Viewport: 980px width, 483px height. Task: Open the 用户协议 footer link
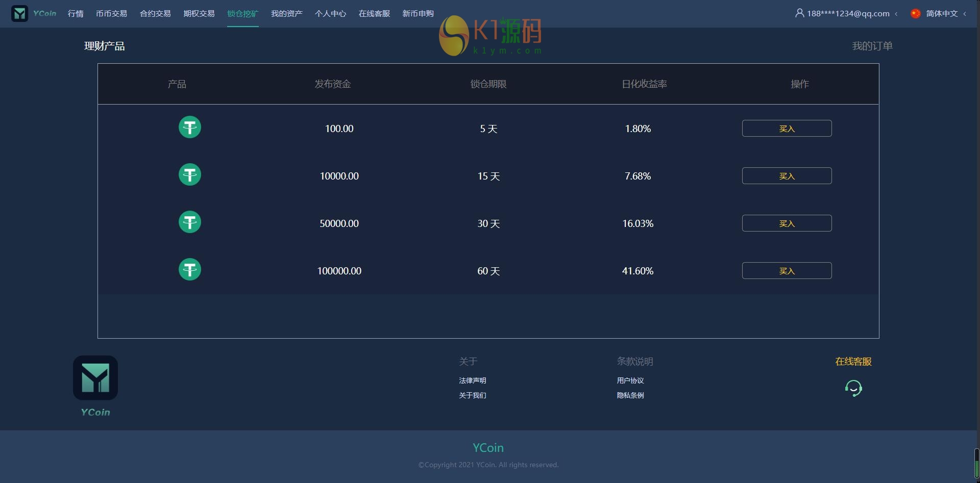pyautogui.click(x=630, y=380)
